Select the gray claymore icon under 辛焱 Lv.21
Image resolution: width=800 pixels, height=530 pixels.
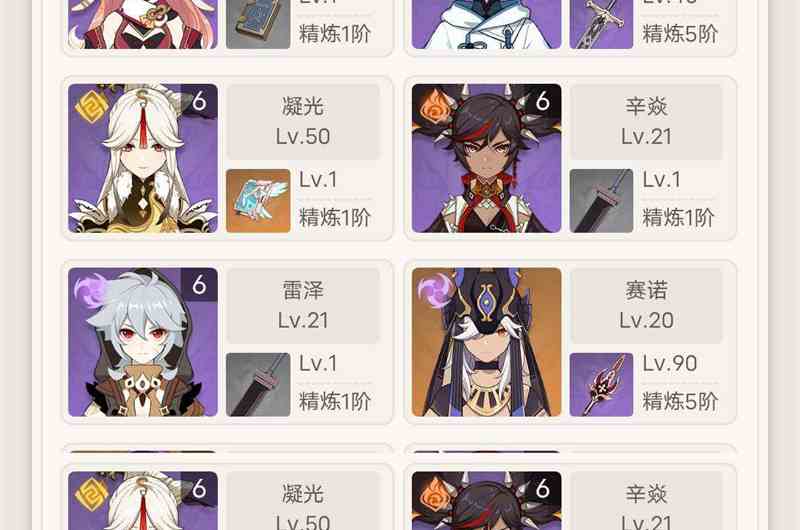point(601,201)
